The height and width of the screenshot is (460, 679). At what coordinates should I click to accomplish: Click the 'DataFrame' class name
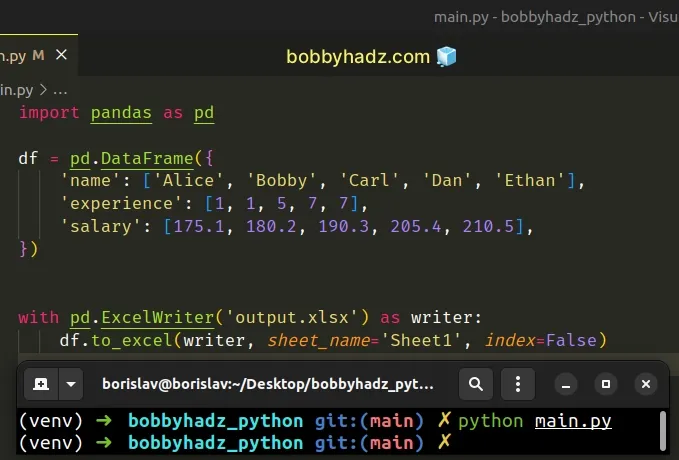[x=147, y=159]
